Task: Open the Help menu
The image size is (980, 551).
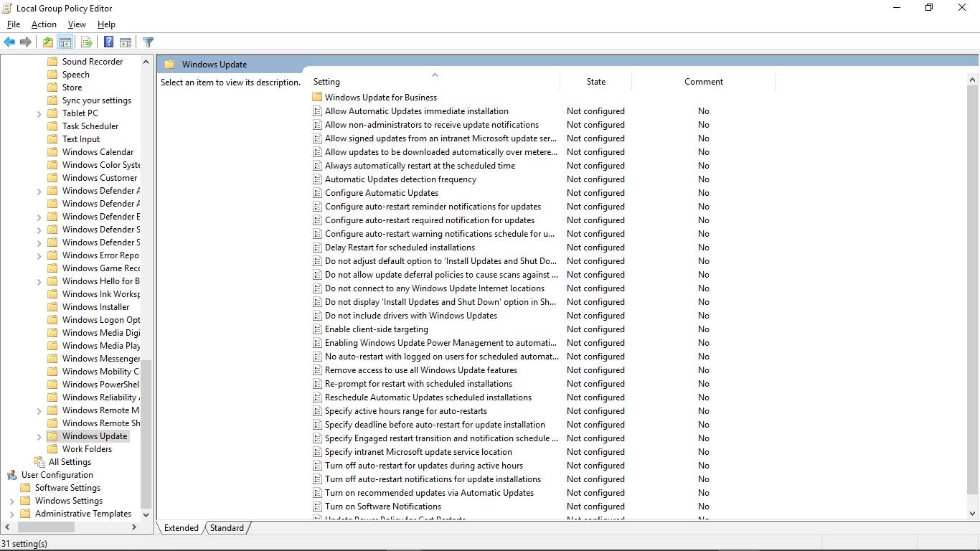Action: click(x=106, y=24)
